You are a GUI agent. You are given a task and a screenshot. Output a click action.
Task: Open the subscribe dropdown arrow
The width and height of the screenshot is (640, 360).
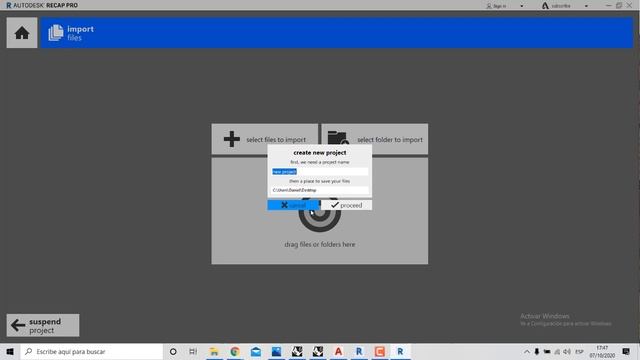pyautogui.click(x=586, y=6)
